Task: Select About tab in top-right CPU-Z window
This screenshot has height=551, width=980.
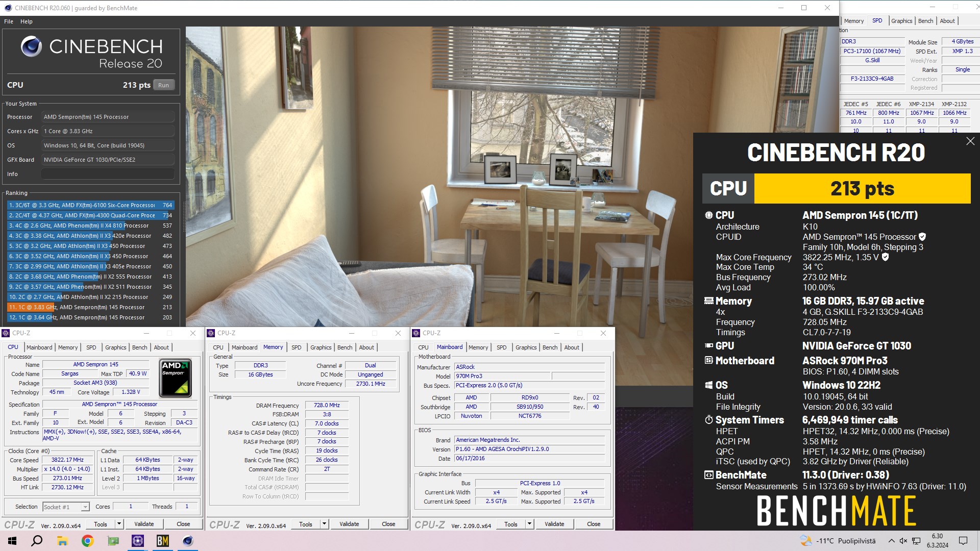Action: point(947,21)
